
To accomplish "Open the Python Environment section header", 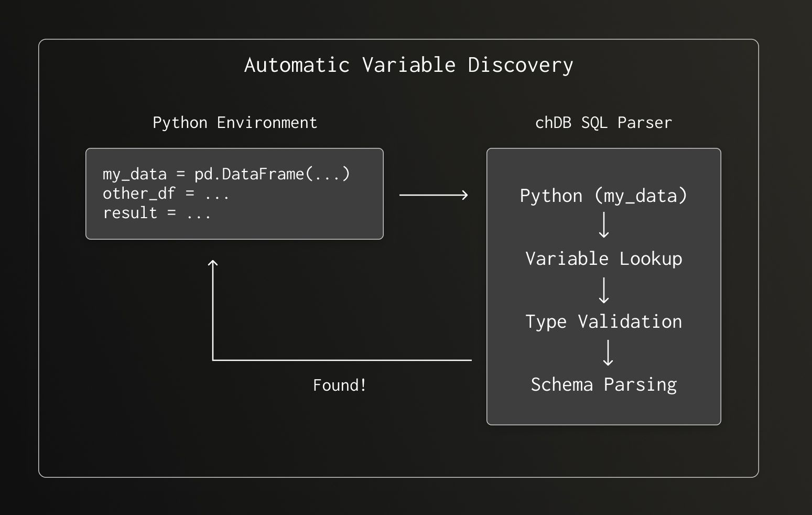I will click(x=234, y=122).
